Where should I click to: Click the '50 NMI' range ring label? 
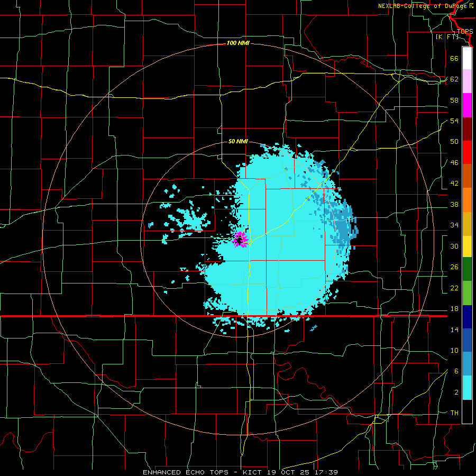pos(238,141)
